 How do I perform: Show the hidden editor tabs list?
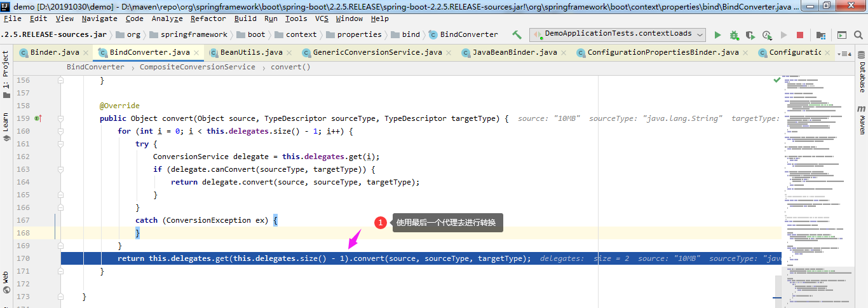[844, 53]
